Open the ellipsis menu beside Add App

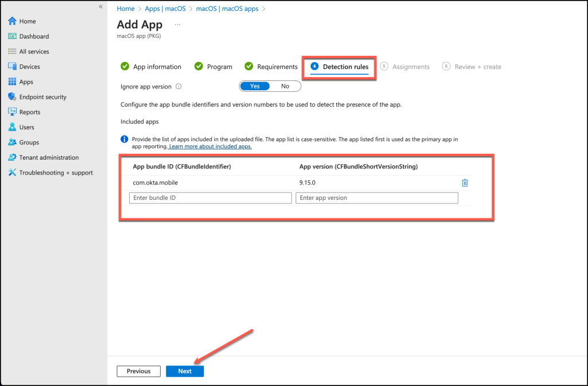177,25
